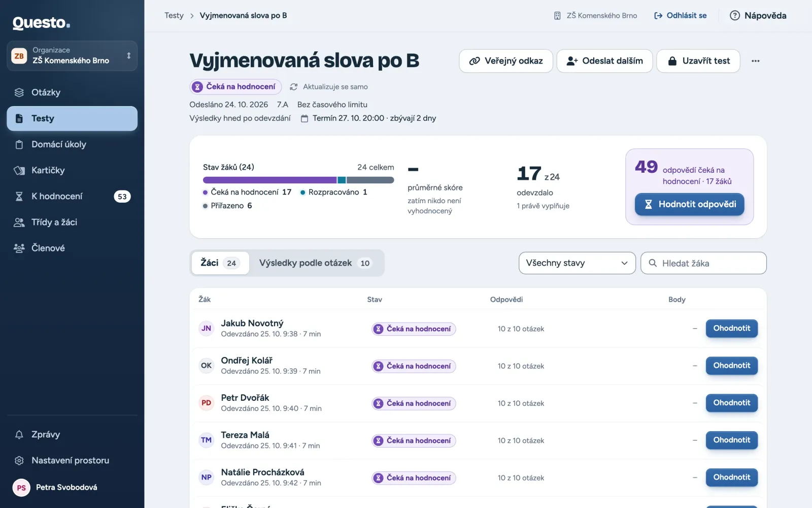Select Testy in the sidebar
812x508 pixels.
pyautogui.click(x=72, y=118)
